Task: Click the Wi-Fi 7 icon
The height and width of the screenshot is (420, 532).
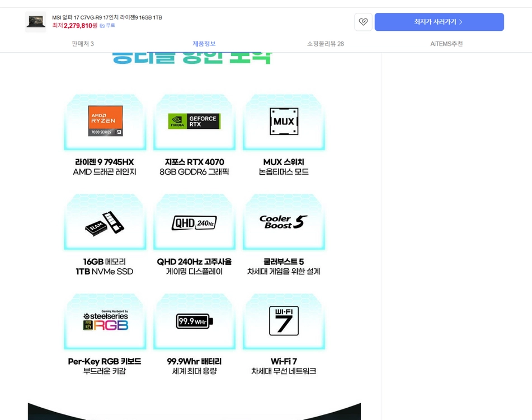Action: click(x=284, y=320)
